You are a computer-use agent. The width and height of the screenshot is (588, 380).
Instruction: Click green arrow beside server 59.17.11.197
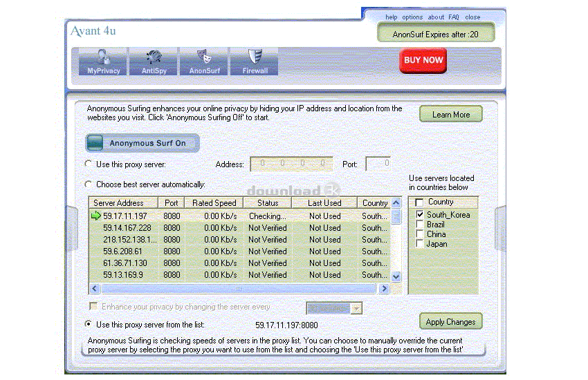(96, 216)
